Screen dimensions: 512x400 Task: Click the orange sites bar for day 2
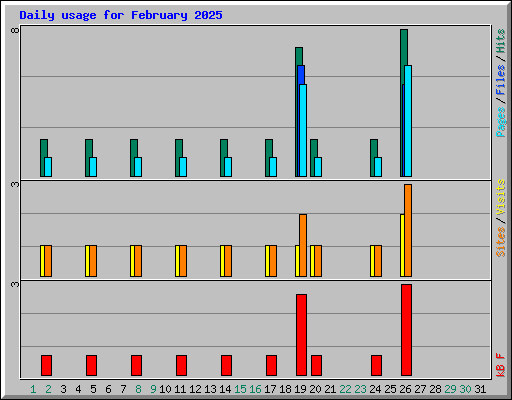pos(48,261)
